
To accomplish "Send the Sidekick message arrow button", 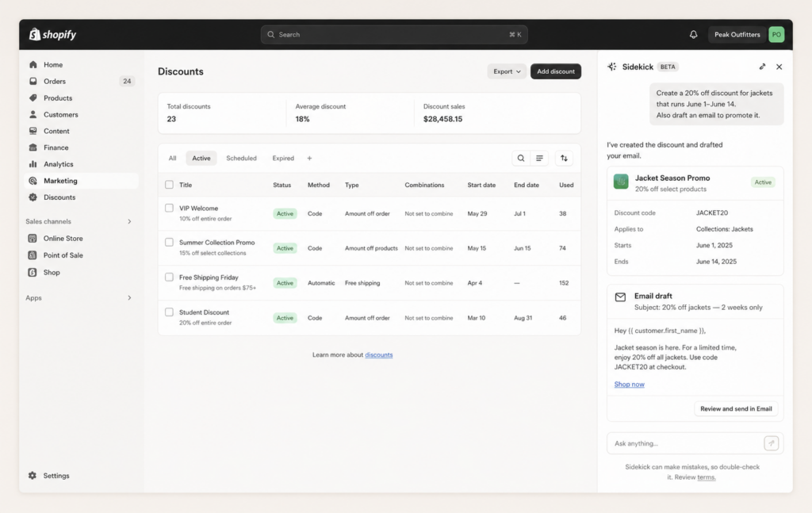I will point(771,443).
